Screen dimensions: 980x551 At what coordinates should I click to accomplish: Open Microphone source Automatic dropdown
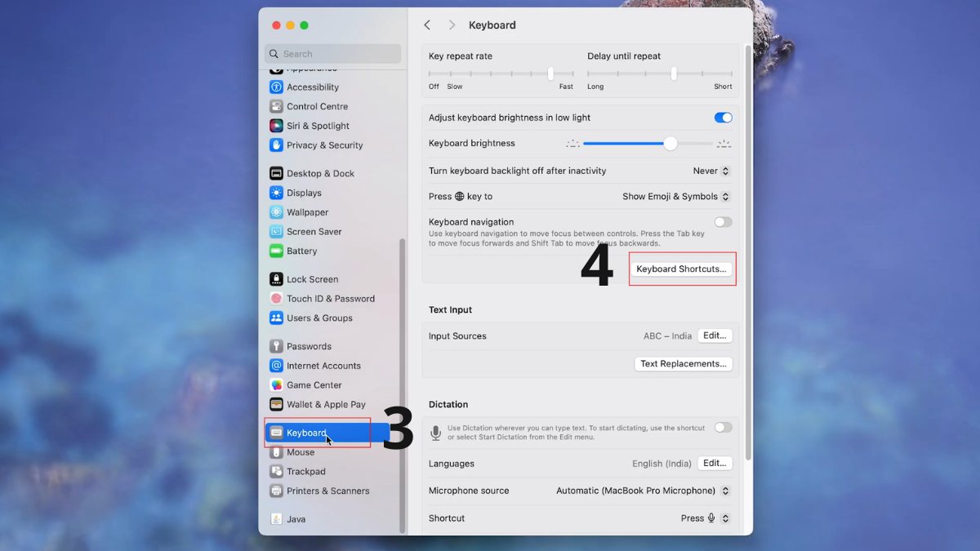(x=643, y=491)
